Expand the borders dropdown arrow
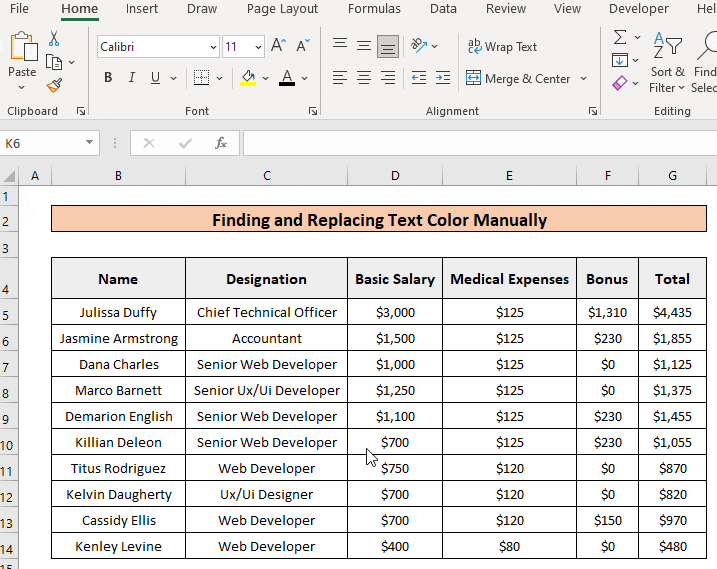Image resolution: width=717 pixels, height=569 pixels. [x=219, y=79]
